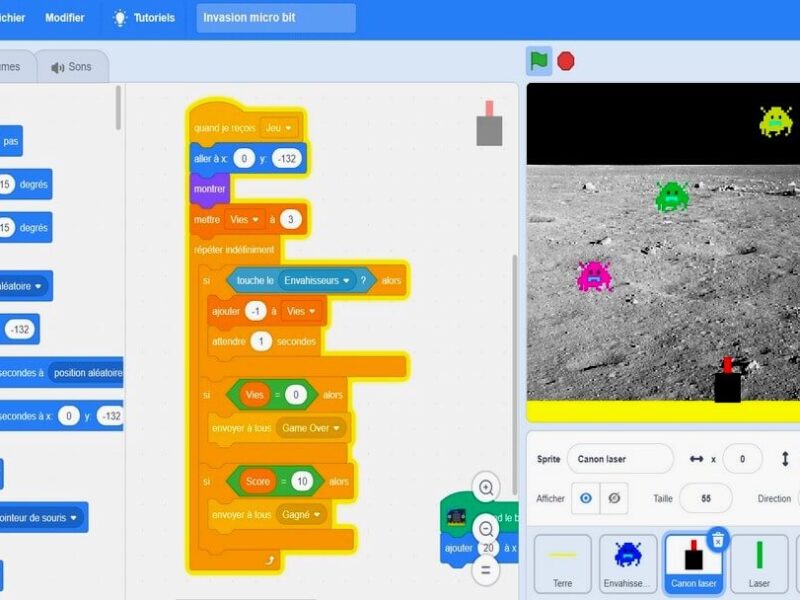The width and height of the screenshot is (800, 600).
Task: Click the x value 0 in aller à block
Action: (244, 159)
